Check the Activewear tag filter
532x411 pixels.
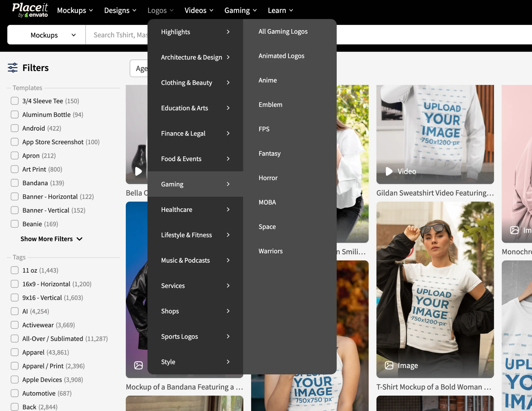point(15,325)
